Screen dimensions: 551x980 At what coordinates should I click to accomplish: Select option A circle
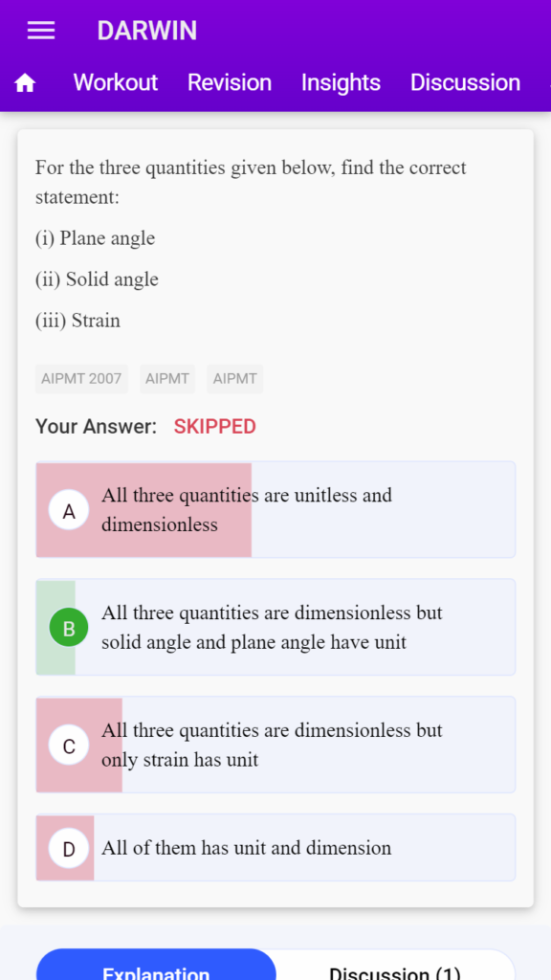[69, 510]
